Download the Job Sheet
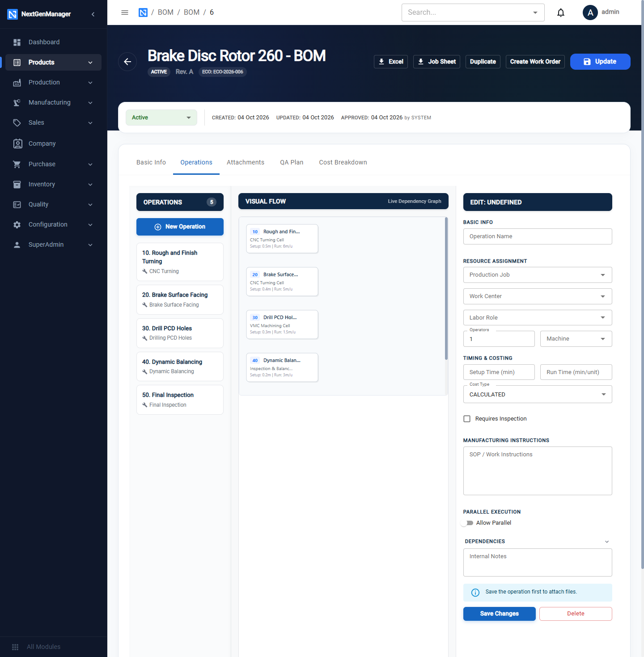 pos(436,62)
